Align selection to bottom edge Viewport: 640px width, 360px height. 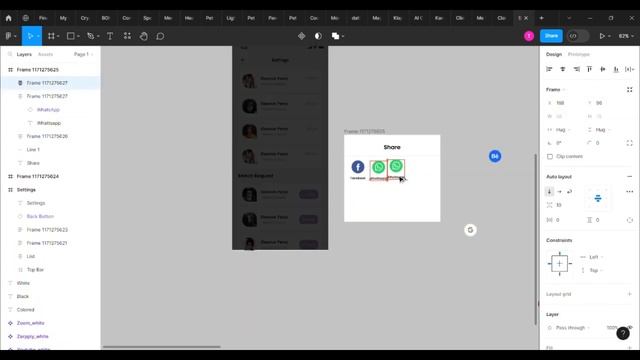(x=616, y=69)
